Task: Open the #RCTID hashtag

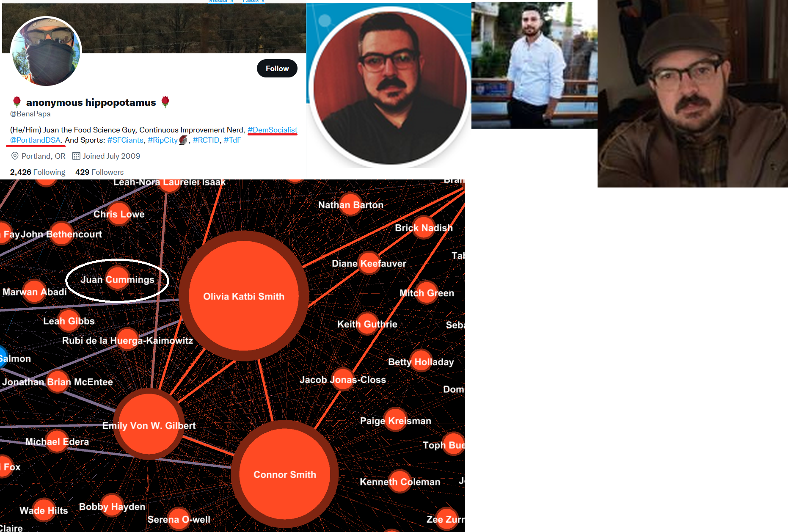Action: click(206, 140)
